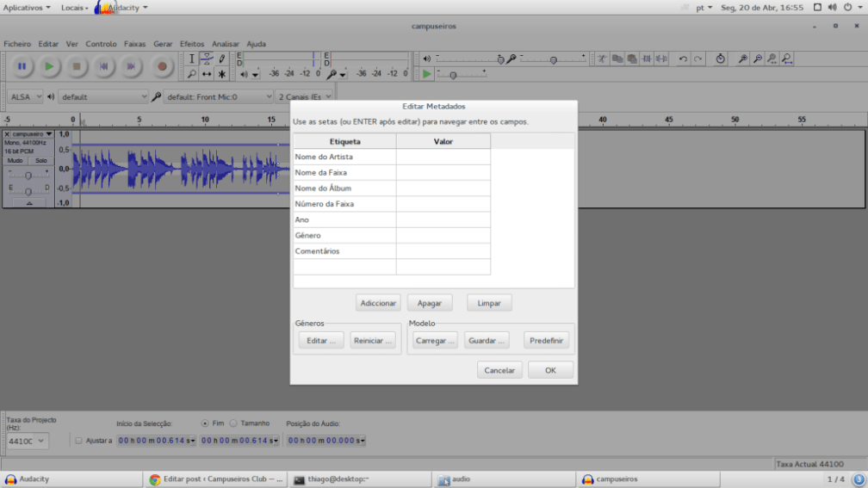Open the ALSA audio host dropdown
The height and width of the screenshot is (488, 868).
click(25, 97)
